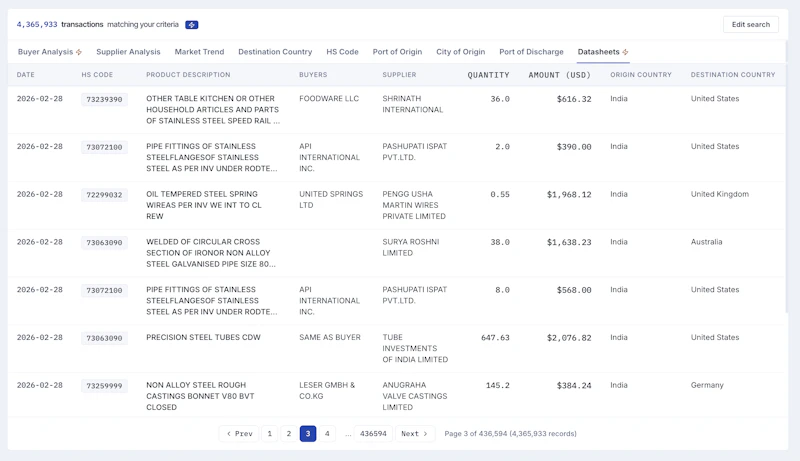
Task: Click the quantity 145.2
Action: (497, 386)
